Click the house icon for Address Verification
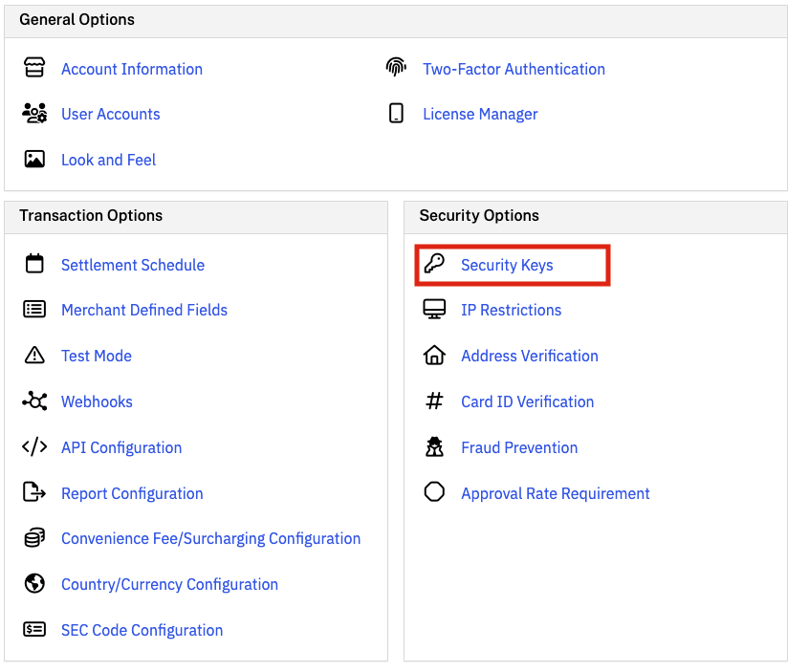This screenshot has width=809, height=672. (x=434, y=356)
